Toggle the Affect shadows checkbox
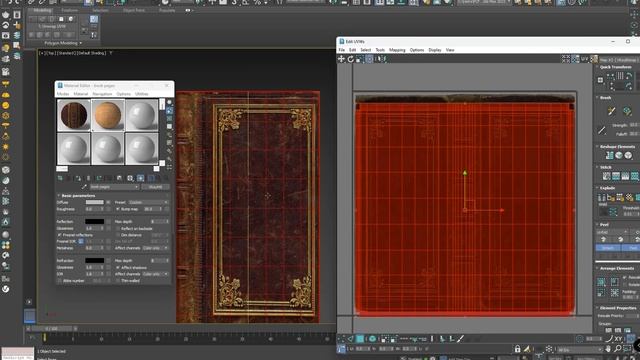The image size is (640, 360). [x=118, y=267]
